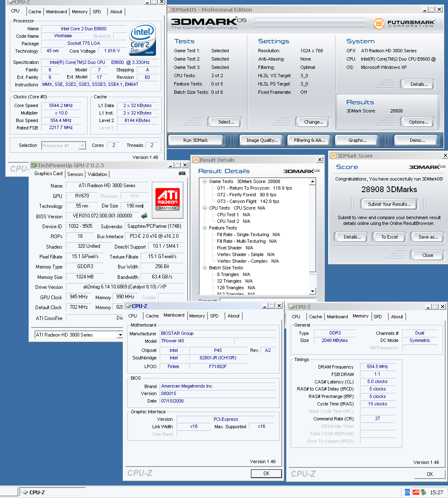448x498 pixels.
Task: Open the Sensors tab in GPU-Z
Action: coord(75,174)
